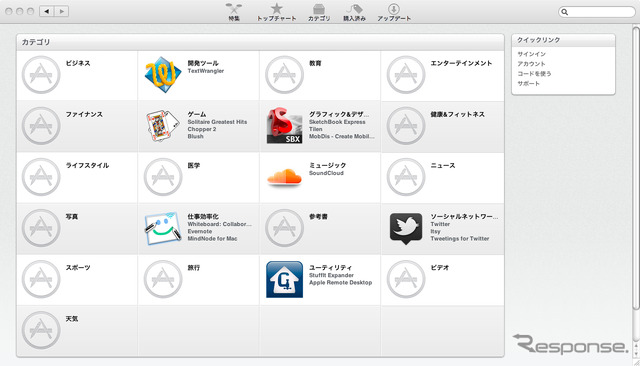The width and height of the screenshot is (640, 366).
Task: Click the 医学 category placeholder icon
Action: [x=163, y=177]
